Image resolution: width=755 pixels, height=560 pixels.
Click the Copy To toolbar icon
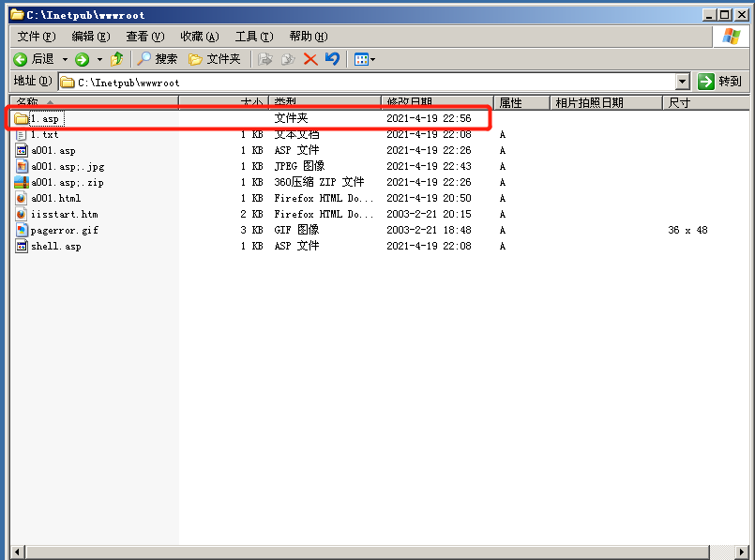click(288, 59)
